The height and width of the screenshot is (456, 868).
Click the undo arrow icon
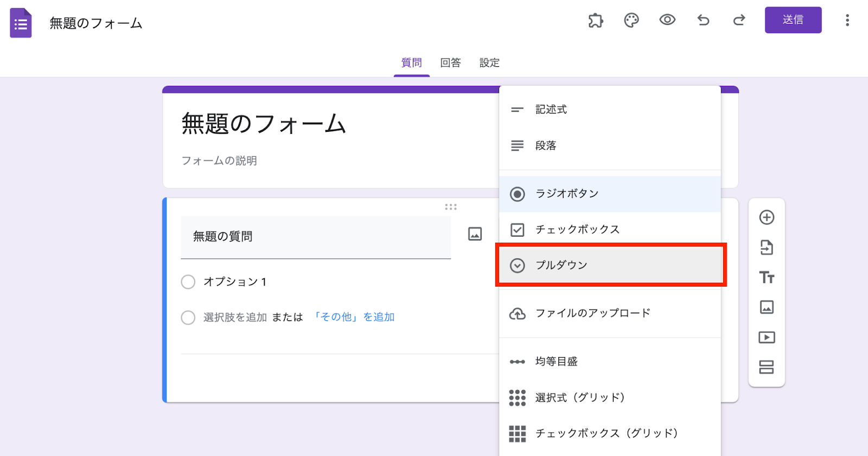[703, 21]
